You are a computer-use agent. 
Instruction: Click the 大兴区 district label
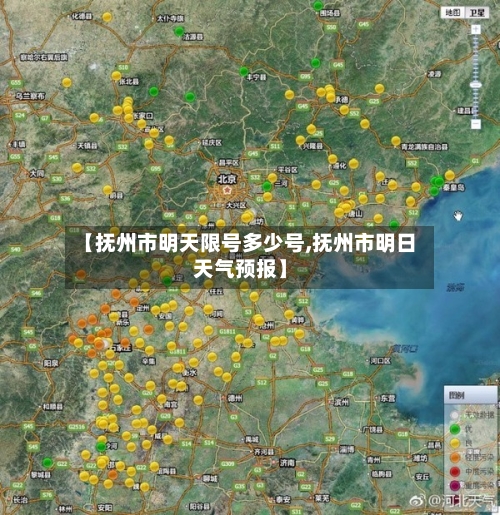click(x=236, y=205)
